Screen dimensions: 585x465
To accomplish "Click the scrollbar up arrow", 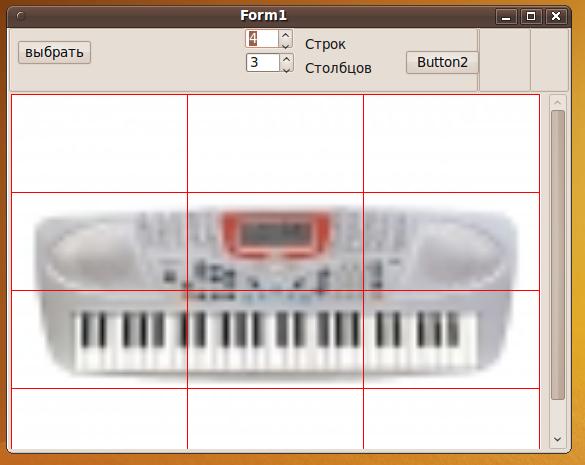I will [x=558, y=102].
